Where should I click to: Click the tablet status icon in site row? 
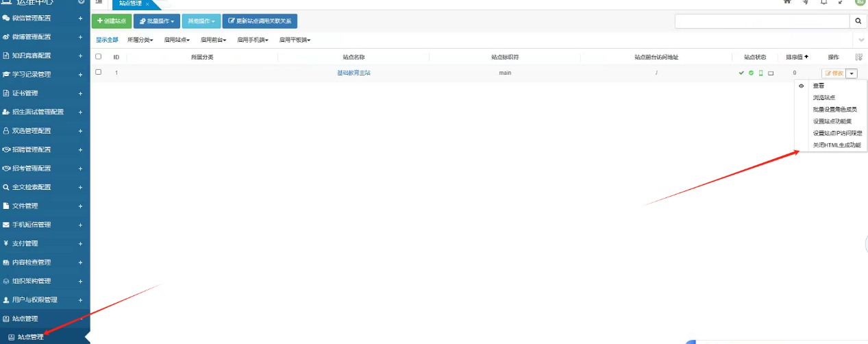pos(771,73)
